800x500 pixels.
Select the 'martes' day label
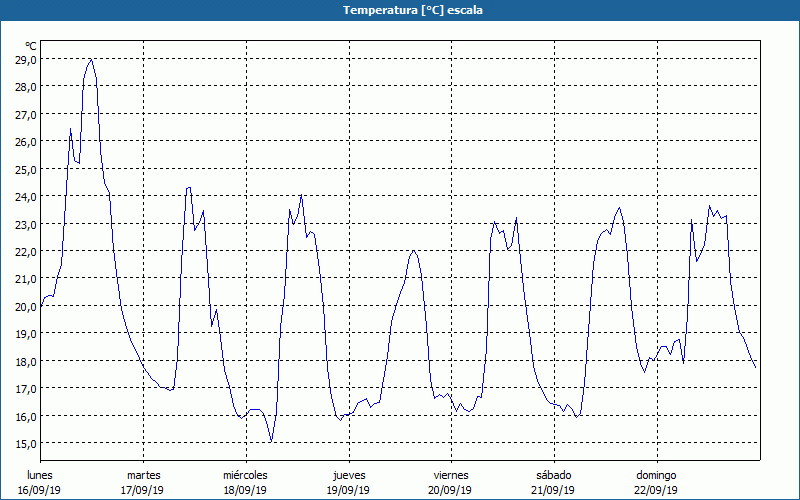click(x=143, y=475)
